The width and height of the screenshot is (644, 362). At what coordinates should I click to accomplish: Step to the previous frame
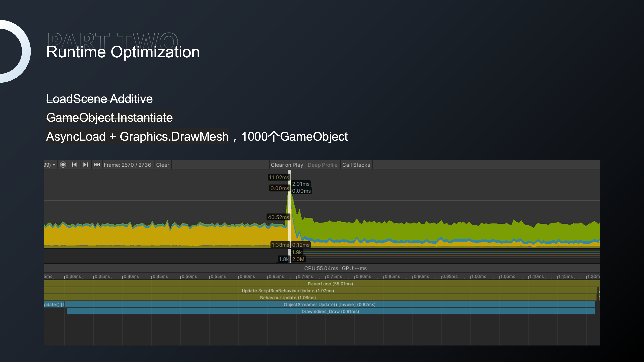coord(74,165)
